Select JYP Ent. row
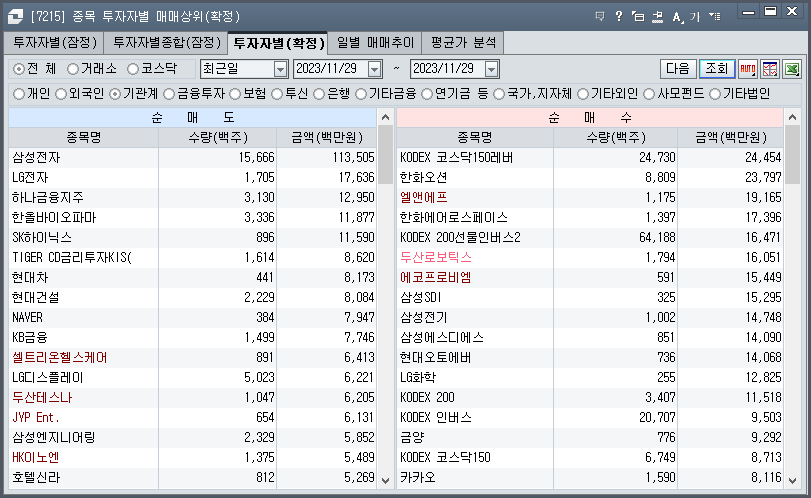811x498 pixels. click(x=192, y=417)
